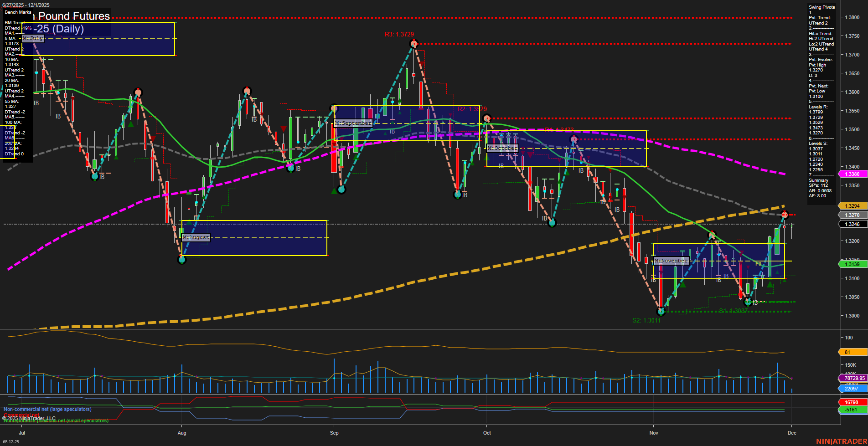Image resolution: width=868 pixels, height=446 pixels.
Task: Click the magenta 1.3380 price tag on the axis
Action: point(852,174)
